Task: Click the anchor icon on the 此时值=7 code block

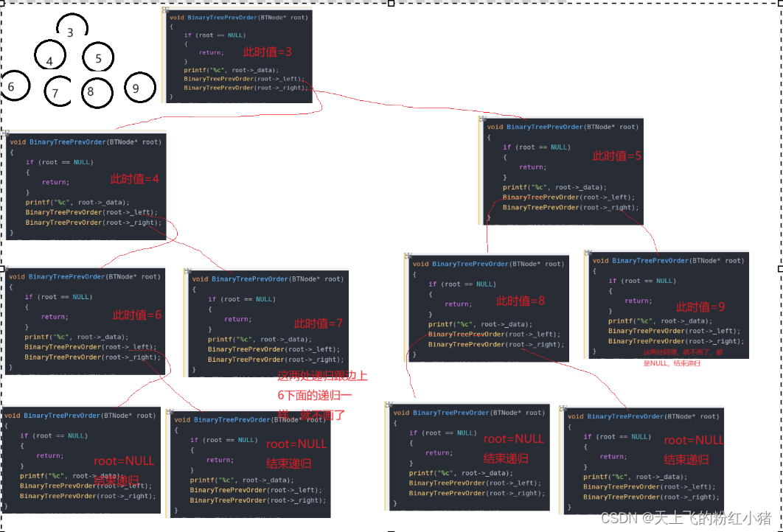Action: [x=188, y=271]
